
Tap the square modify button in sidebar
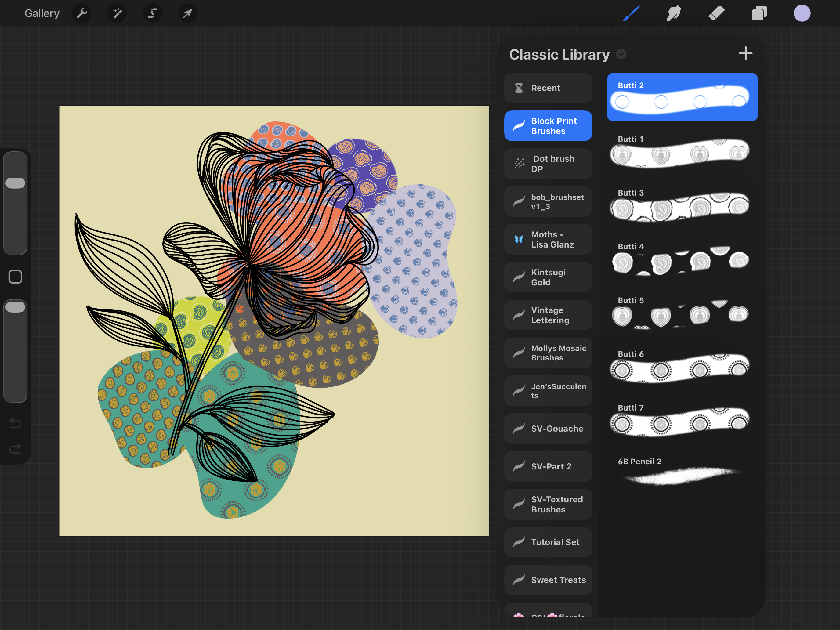(15, 277)
